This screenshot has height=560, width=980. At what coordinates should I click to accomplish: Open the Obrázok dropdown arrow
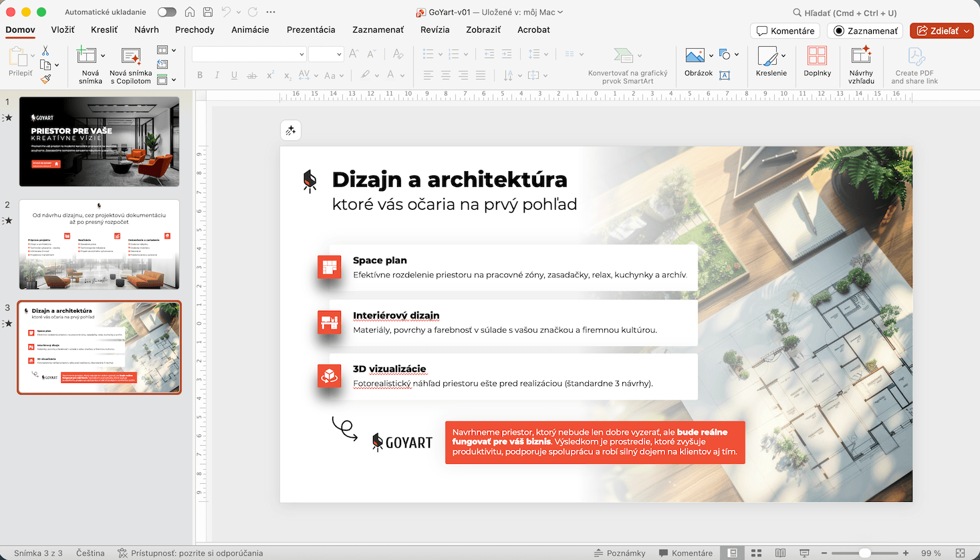[x=711, y=55]
